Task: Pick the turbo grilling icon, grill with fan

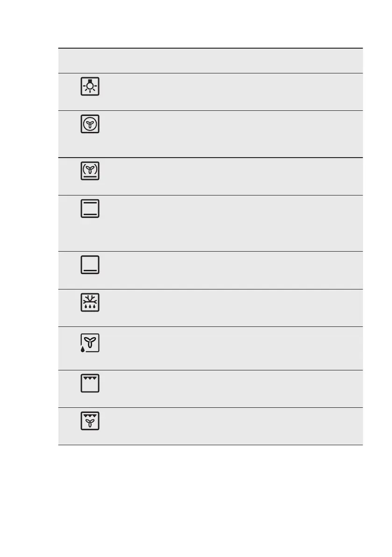Action: click(90, 421)
